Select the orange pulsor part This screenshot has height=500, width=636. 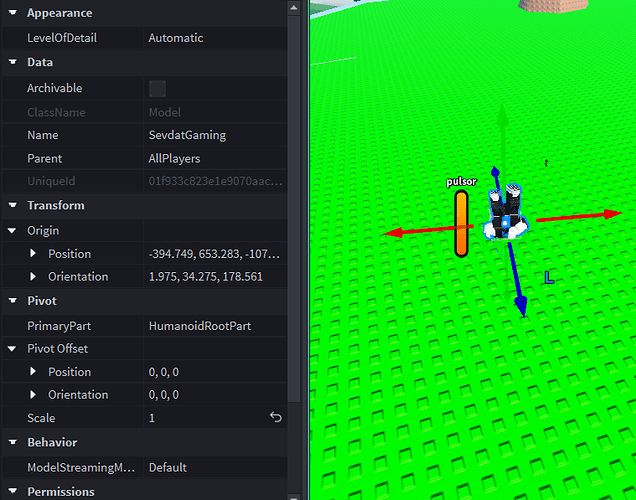(461, 223)
